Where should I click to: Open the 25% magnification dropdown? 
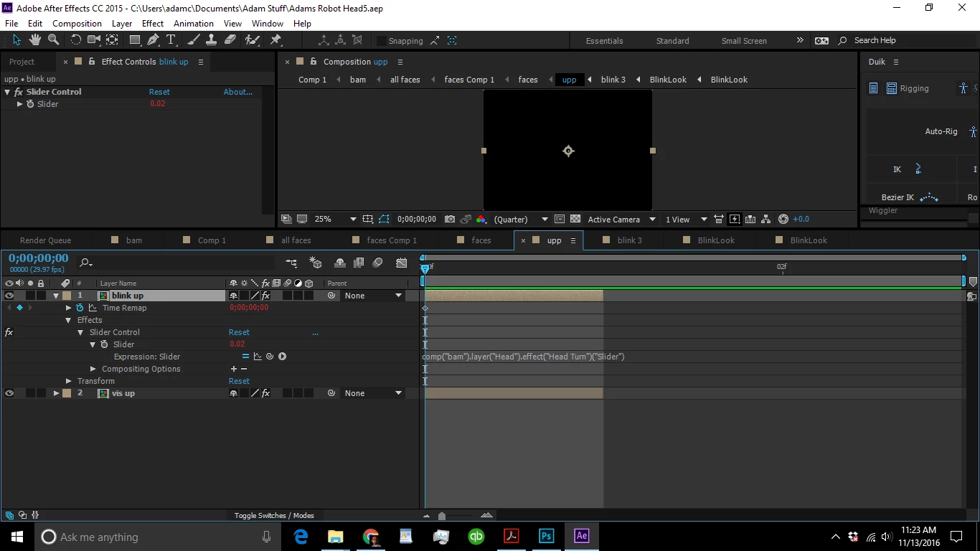coord(335,219)
